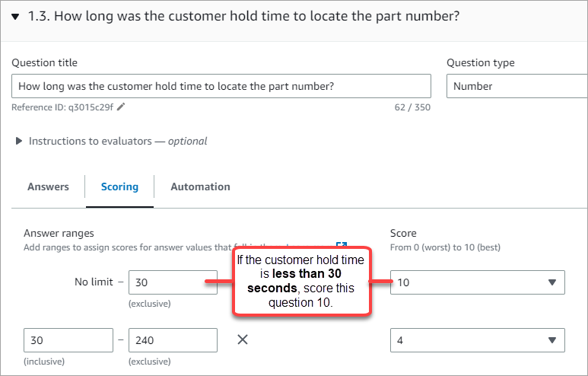Open the Question type Number dropdown
Viewport: 588px width, 376px height.
tap(517, 86)
